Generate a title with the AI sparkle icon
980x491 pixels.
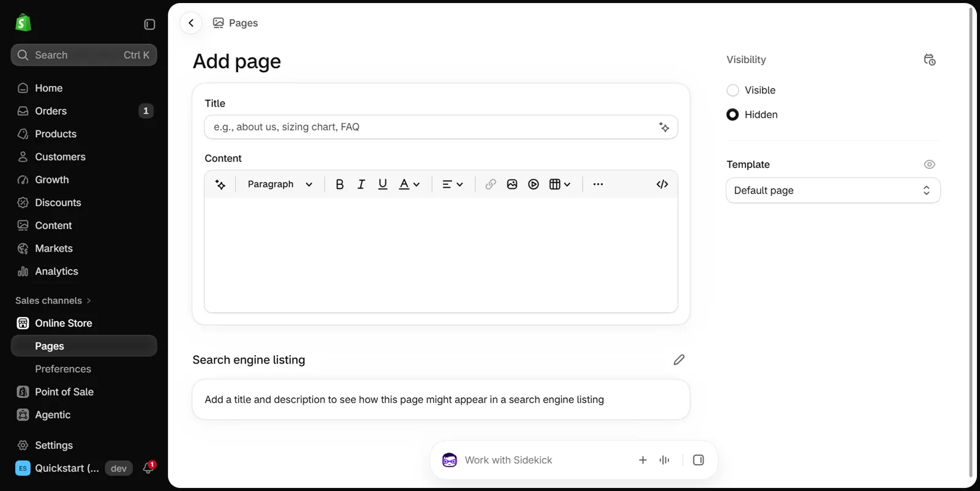pyautogui.click(x=664, y=127)
